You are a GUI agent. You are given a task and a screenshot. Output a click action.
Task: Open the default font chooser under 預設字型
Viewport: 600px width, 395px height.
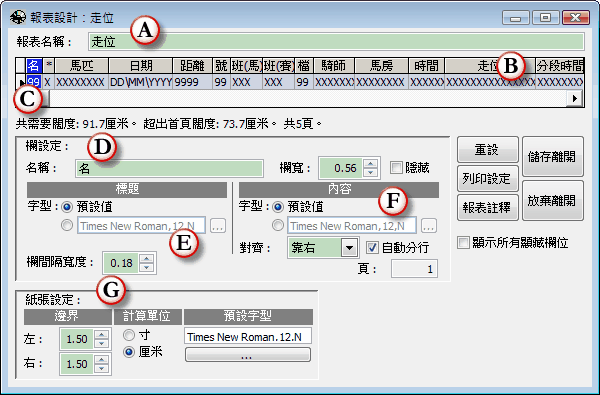(x=248, y=355)
